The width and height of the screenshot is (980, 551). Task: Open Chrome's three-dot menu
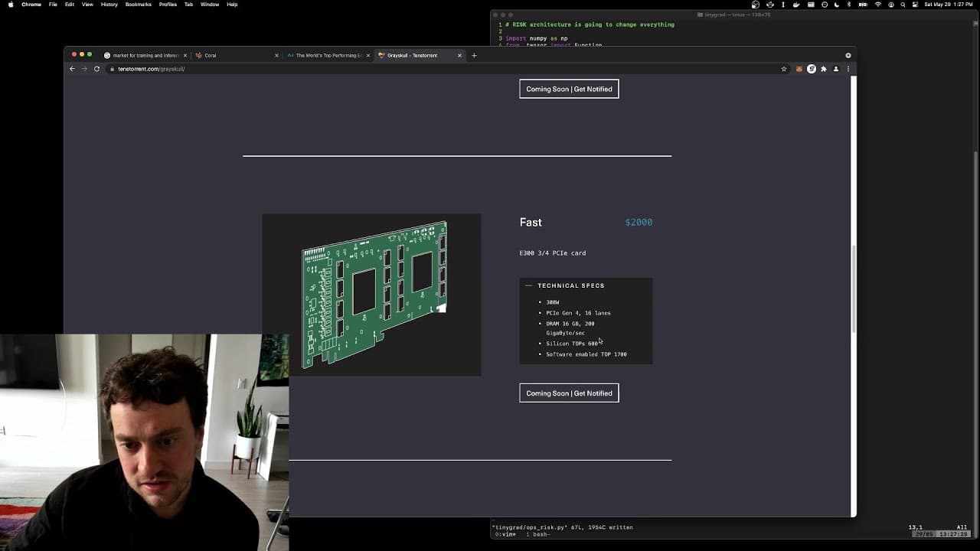click(x=848, y=69)
